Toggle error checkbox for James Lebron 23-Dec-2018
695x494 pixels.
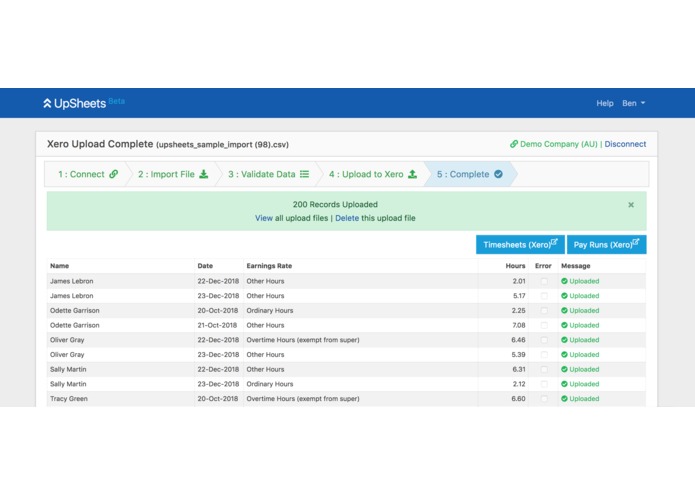coord(544,296)
